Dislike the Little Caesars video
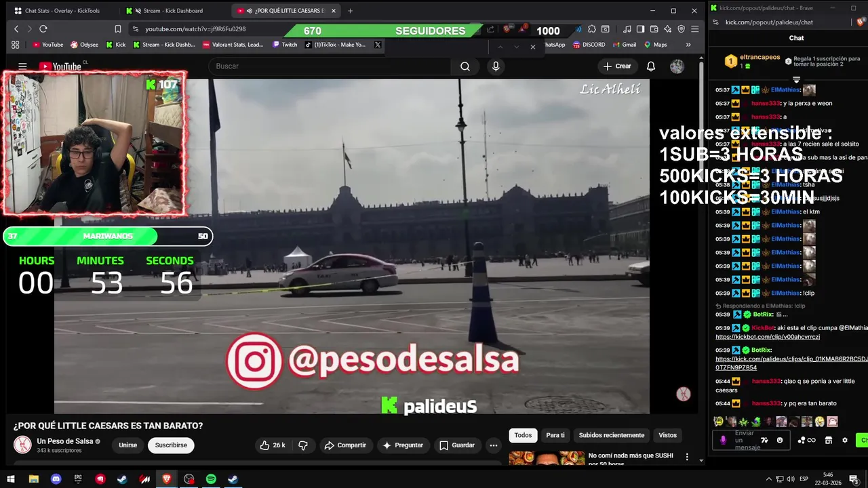 pos(303,445)
